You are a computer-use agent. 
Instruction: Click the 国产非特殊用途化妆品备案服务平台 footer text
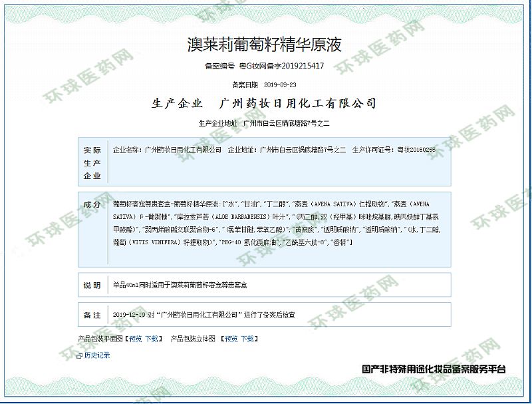[x=434, y=369]
